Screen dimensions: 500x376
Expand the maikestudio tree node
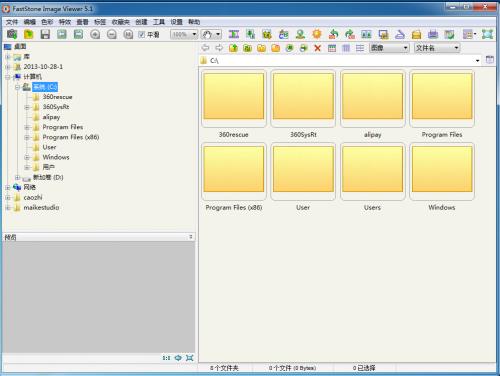point(8,207)
